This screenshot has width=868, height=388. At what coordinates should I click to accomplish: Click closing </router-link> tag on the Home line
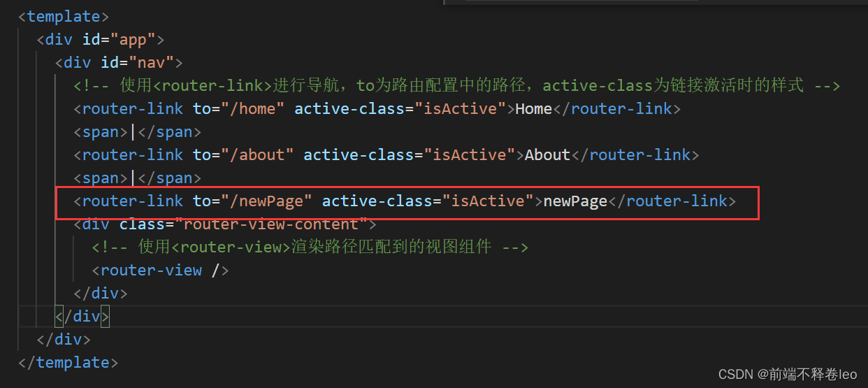click(616, 108)
